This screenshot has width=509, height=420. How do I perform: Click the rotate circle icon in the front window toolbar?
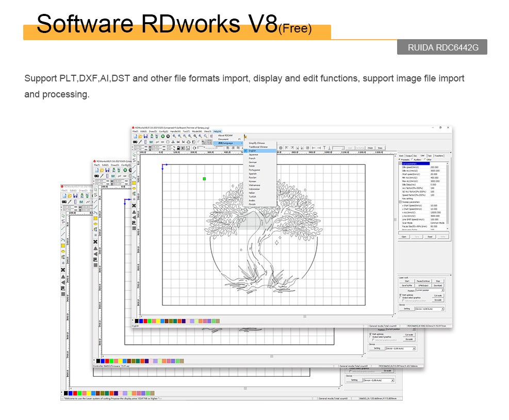coord(194,148)
